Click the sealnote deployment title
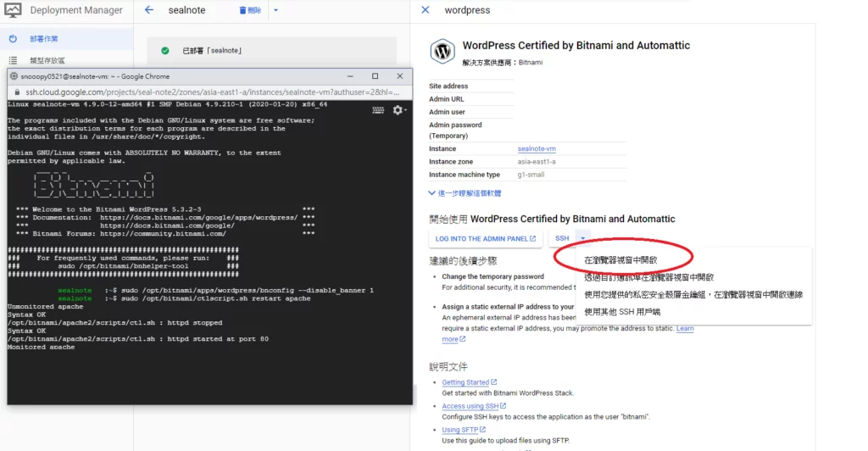 click(x=186, y=10)
